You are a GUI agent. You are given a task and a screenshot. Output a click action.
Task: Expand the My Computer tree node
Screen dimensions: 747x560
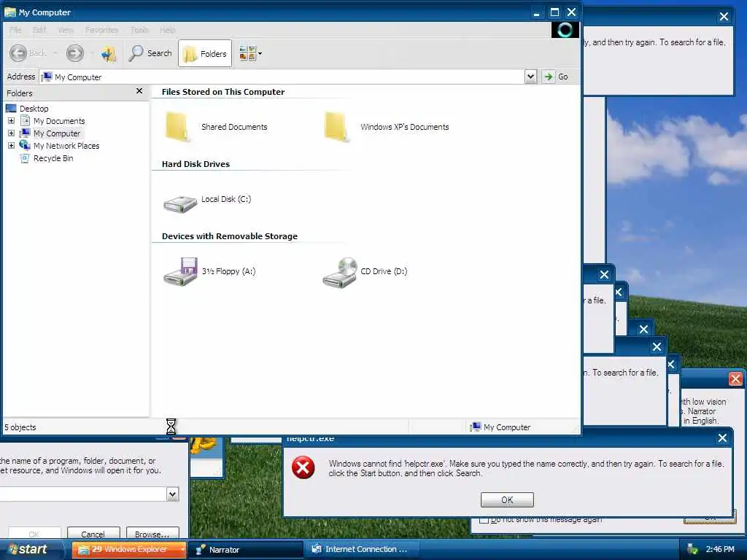click(11, 133)
